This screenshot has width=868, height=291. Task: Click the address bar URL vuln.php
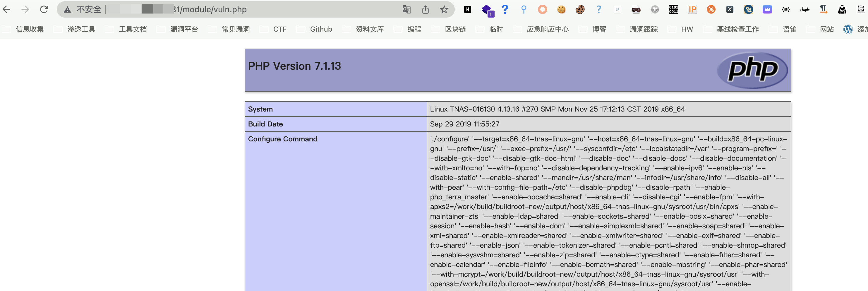click(212, 9)
